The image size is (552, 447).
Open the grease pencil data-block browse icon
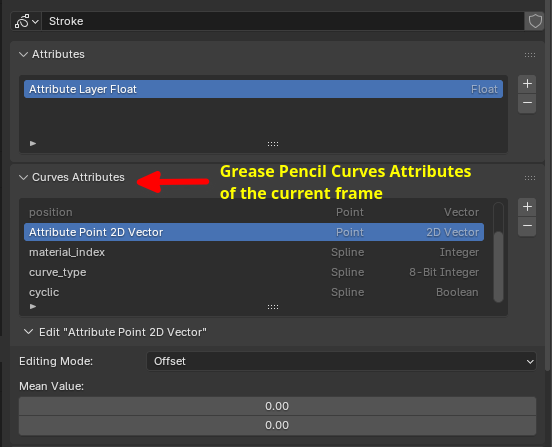pyautogui.click(x=26, y=21)
